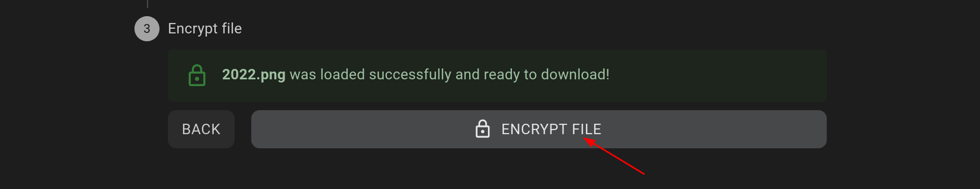Click the stepper connector line above step 3
The height and width of the screenshot is (189, 980).
[x=148, y=4]
